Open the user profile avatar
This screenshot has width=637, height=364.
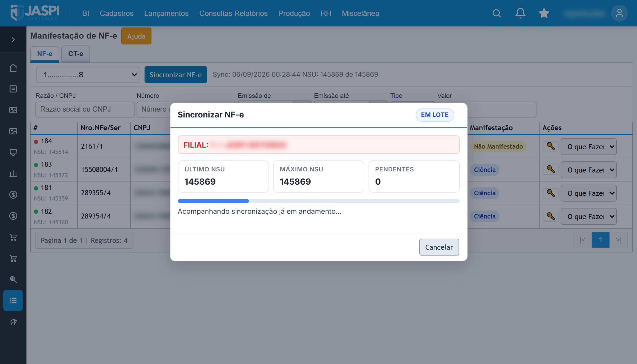coord(619,13)
